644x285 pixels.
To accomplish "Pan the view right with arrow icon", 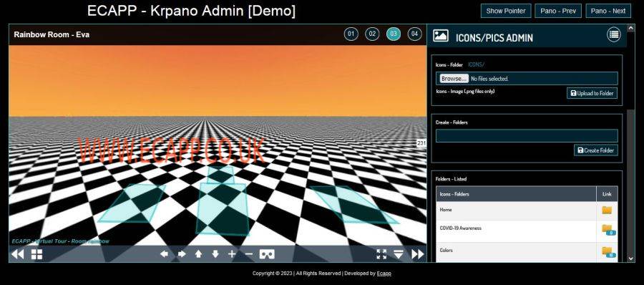I will [182, 254].
